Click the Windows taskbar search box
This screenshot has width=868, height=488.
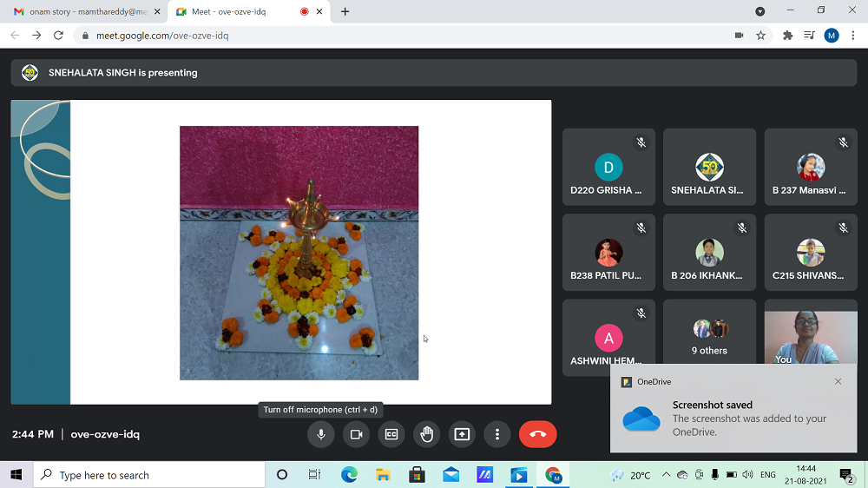coord(149,475)
